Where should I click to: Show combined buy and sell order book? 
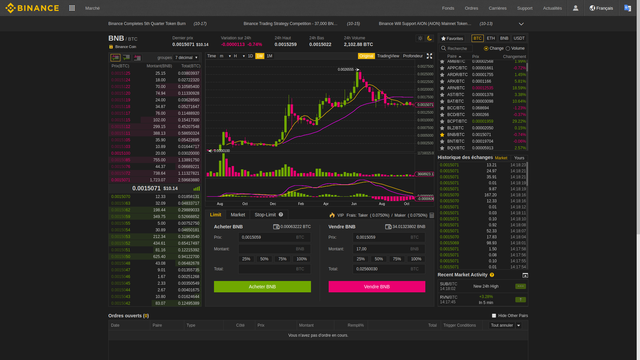point(116,58)
